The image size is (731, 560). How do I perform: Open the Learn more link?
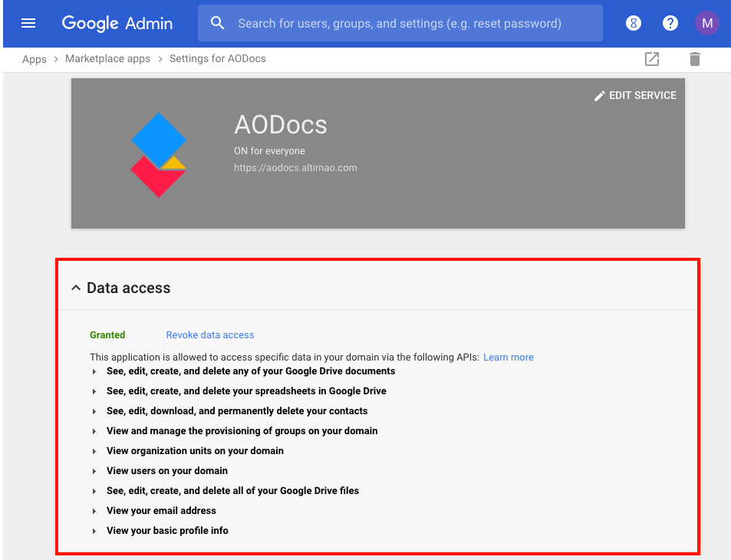tap(508, 357)
